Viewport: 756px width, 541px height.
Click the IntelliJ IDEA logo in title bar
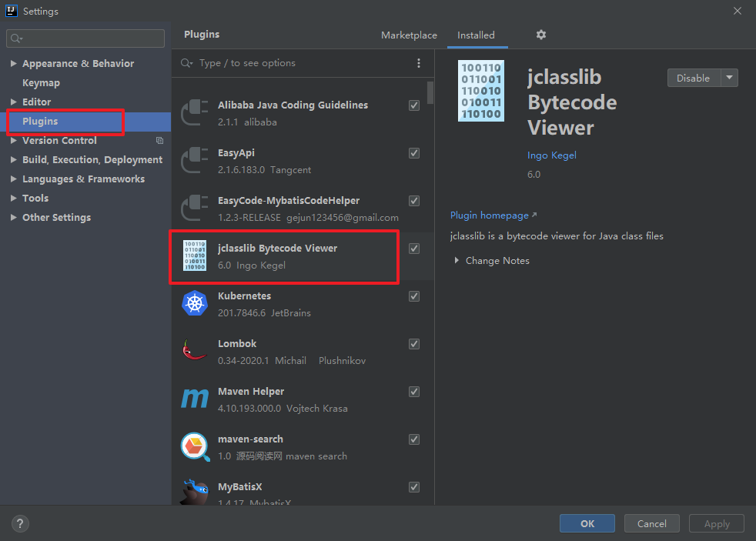[x=11, y=11]
